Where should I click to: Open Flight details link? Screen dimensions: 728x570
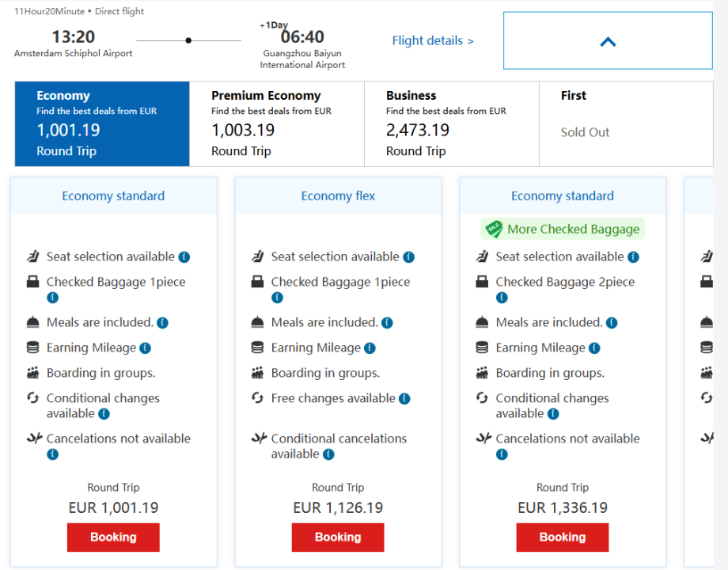pos(433,41)
